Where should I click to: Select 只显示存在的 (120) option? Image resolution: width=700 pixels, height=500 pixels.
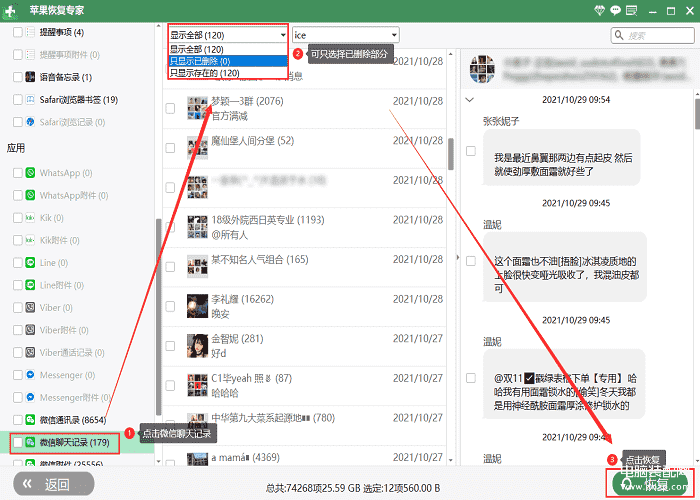click(x=228, y=73)
